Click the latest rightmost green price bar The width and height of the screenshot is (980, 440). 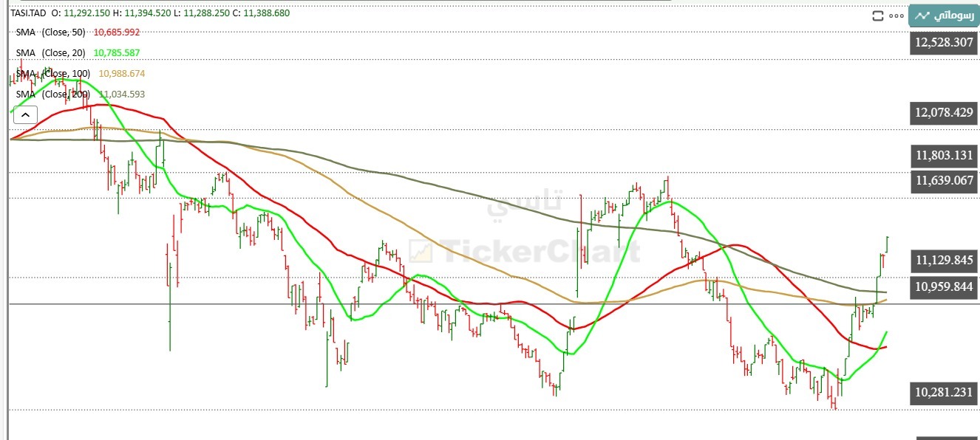click(x=887, y=244)
